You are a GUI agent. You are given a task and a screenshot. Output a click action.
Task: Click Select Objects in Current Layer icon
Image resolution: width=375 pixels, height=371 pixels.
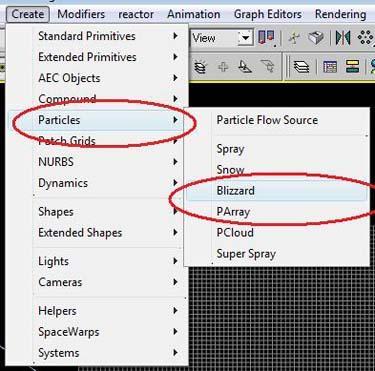coord(246,67)
